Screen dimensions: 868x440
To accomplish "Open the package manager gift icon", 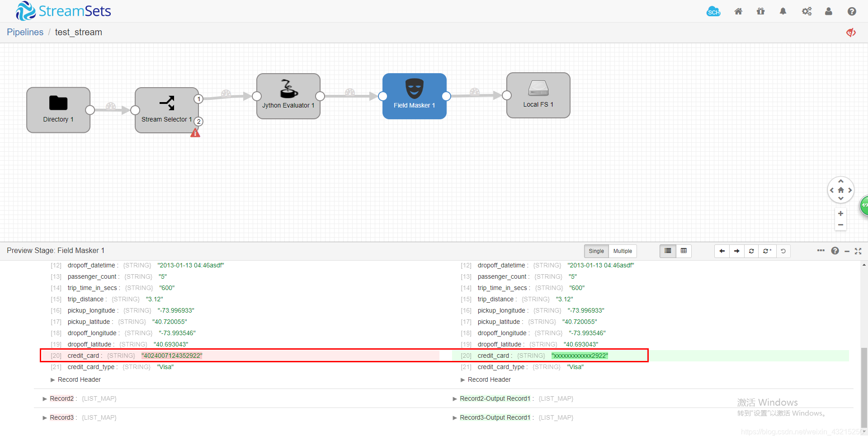I will [761, 11].
